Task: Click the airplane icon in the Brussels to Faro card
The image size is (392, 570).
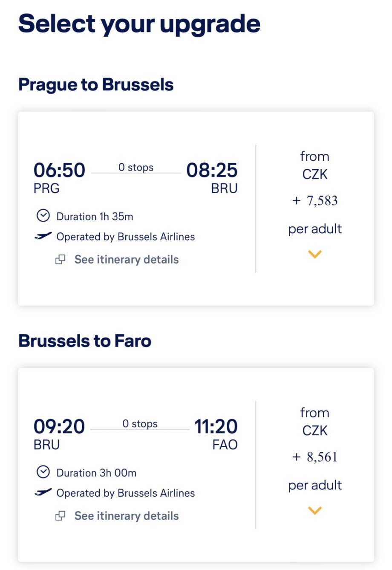Action: coord(43,492)
